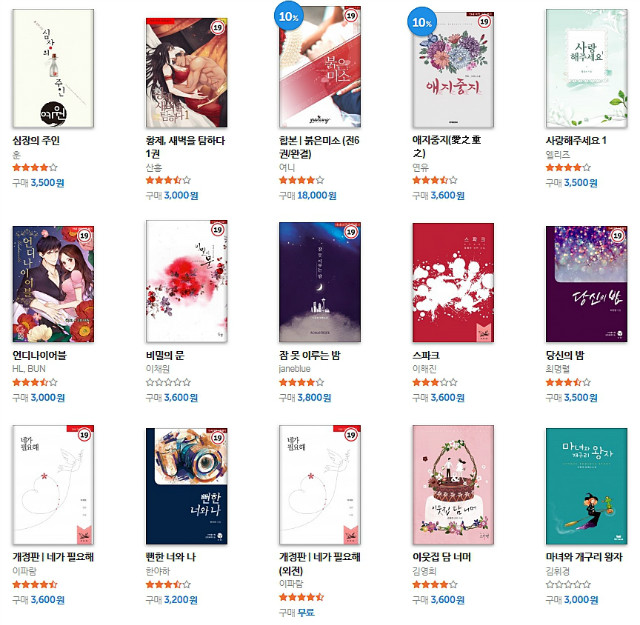Open the 개정판 | 네가 필요해 (외전) title
Viewport: 640px width, 625px height.
(320, 563)
